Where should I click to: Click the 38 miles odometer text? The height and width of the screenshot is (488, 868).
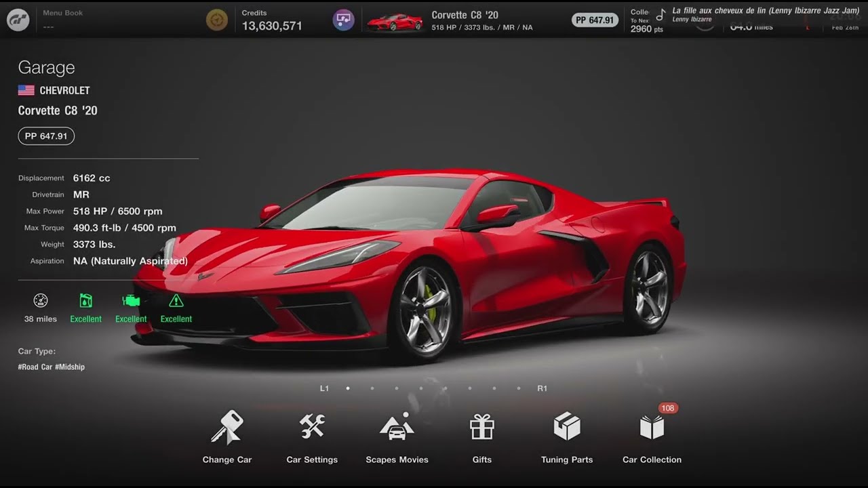41,319
